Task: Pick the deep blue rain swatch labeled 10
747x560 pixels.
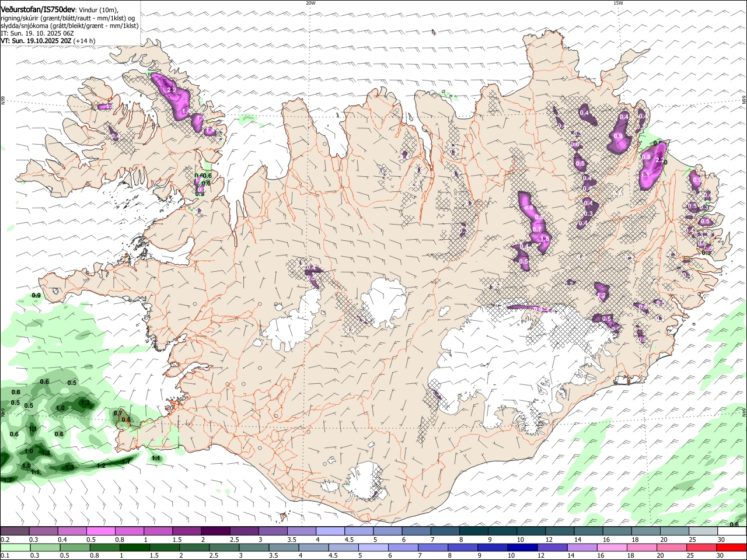Action: (522, 547)
